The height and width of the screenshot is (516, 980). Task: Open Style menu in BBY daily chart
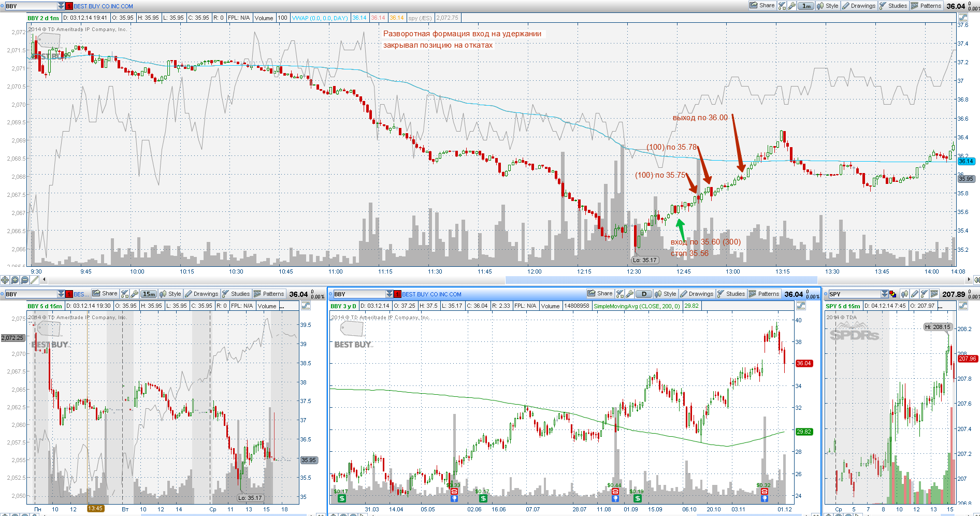666,294
